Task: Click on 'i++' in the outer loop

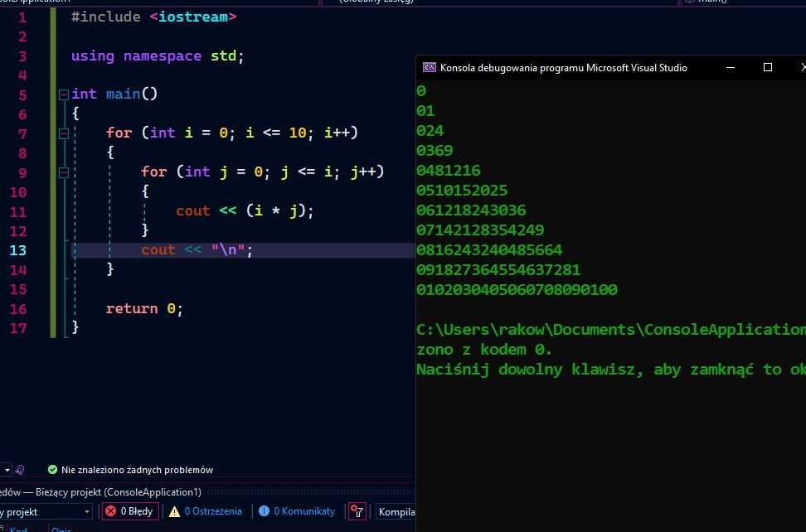Action: (336, 133)
